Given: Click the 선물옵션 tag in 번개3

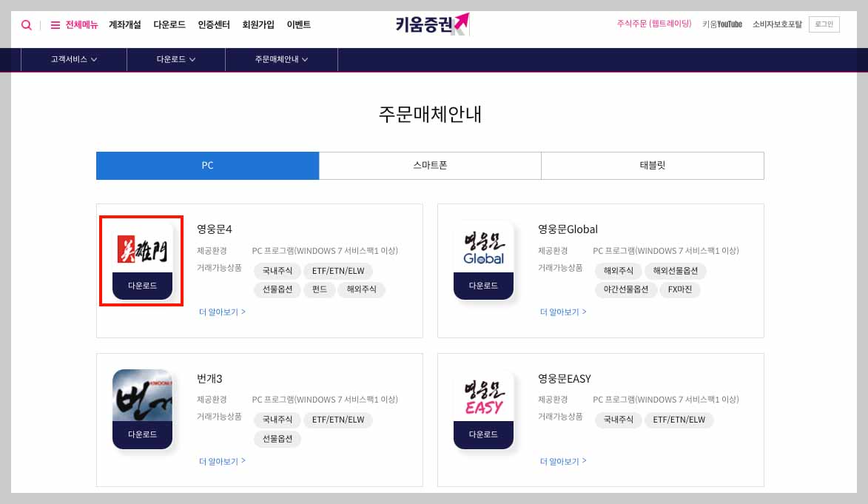Looking at the screenshot, I should click(277, 439).
